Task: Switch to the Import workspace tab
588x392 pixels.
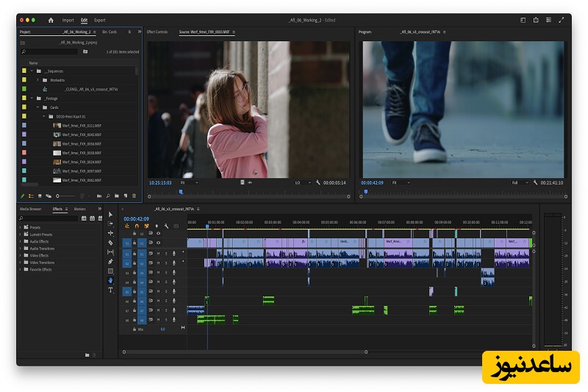Action: 68,20
